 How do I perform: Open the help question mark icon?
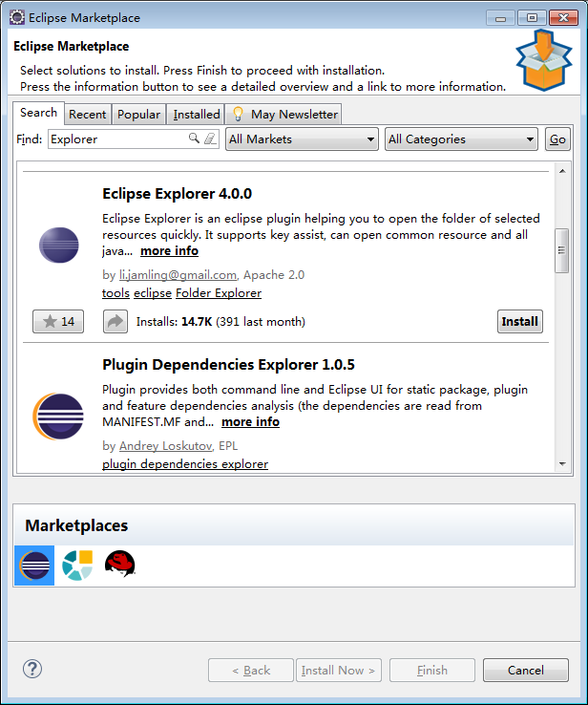coord(32,669)
